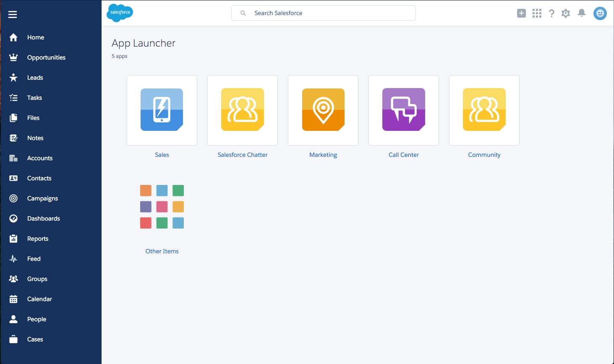Open Calendar menu item
The width and height of the screenshot is (614, 364).
(x=39, y=299)
